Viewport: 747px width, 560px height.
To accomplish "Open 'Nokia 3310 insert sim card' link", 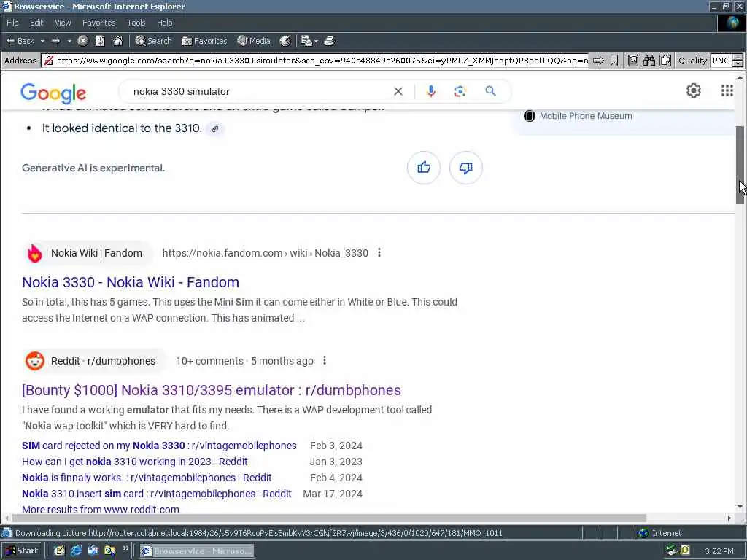I will point(157,494).
